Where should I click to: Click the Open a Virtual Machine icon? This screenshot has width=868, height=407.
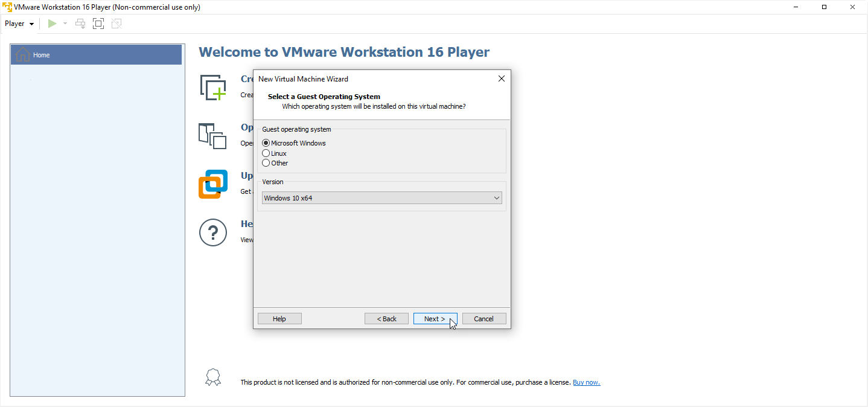[x=212, y=136]
